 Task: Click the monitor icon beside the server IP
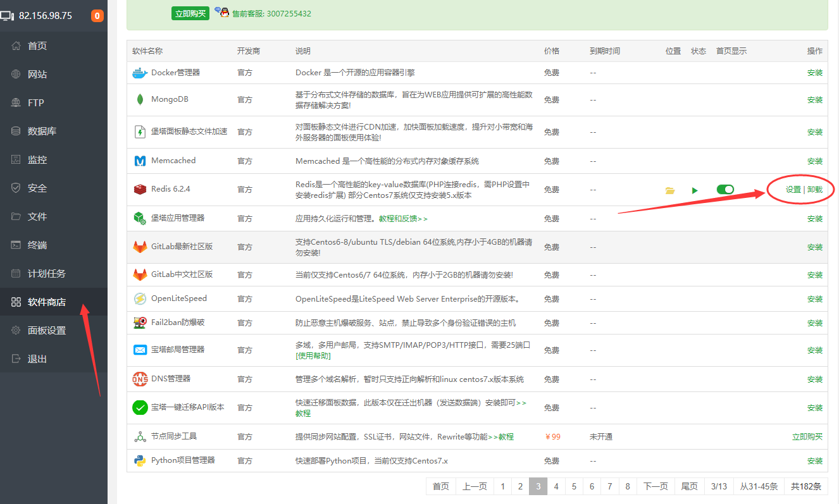(x=8, y=16)
